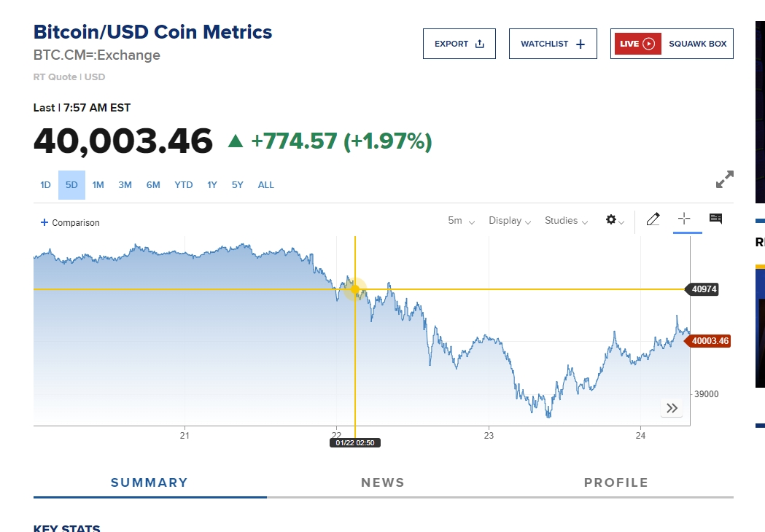Open the Profile tab

pyautogui.click(x=616, y=482)
